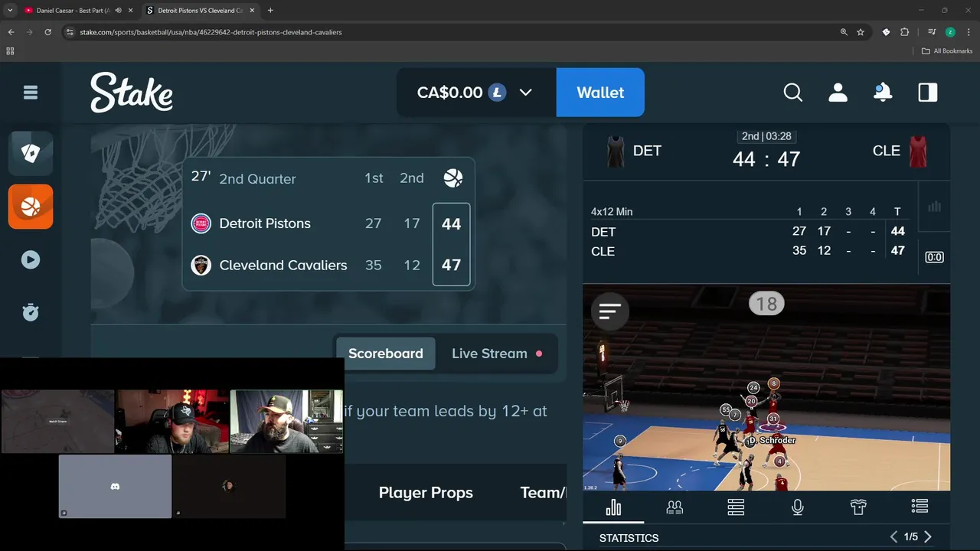Open the Statistics bar chart tab
The image size is (980, 551).
pyautogui.click(x=613, y=507)
